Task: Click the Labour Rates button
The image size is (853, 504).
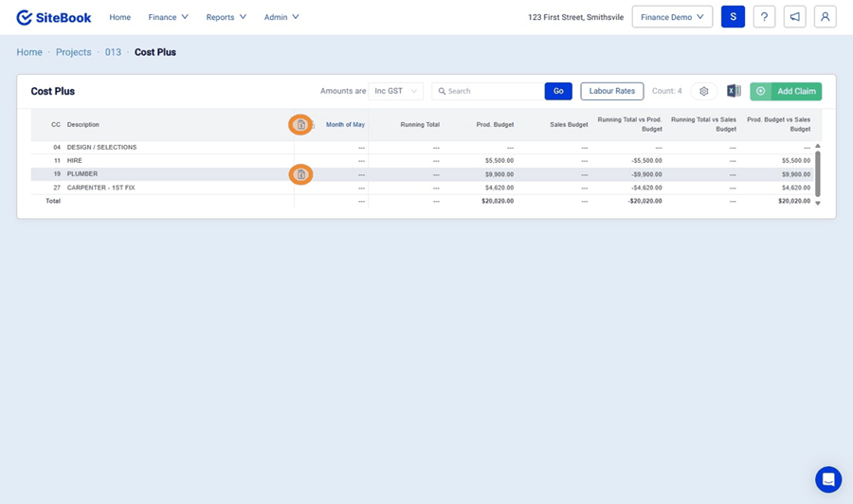Action: [611, 91]
